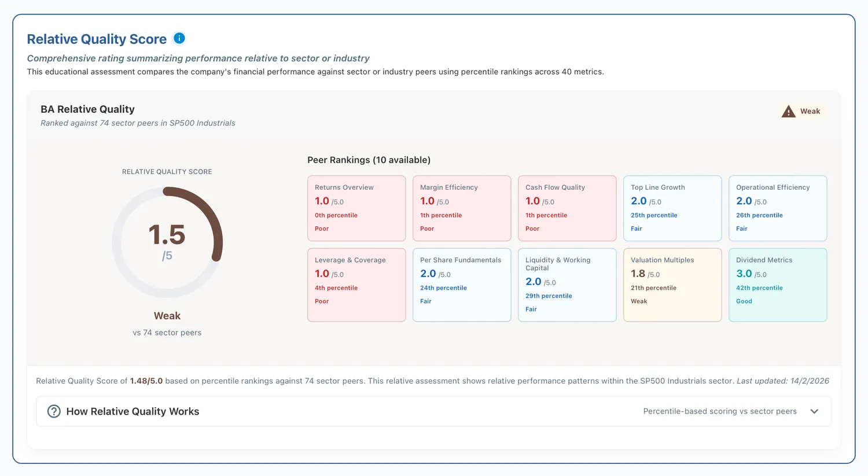Click the question mark icon for How Relative Quality Works
868x476 pixels.
tap(54, 411)
